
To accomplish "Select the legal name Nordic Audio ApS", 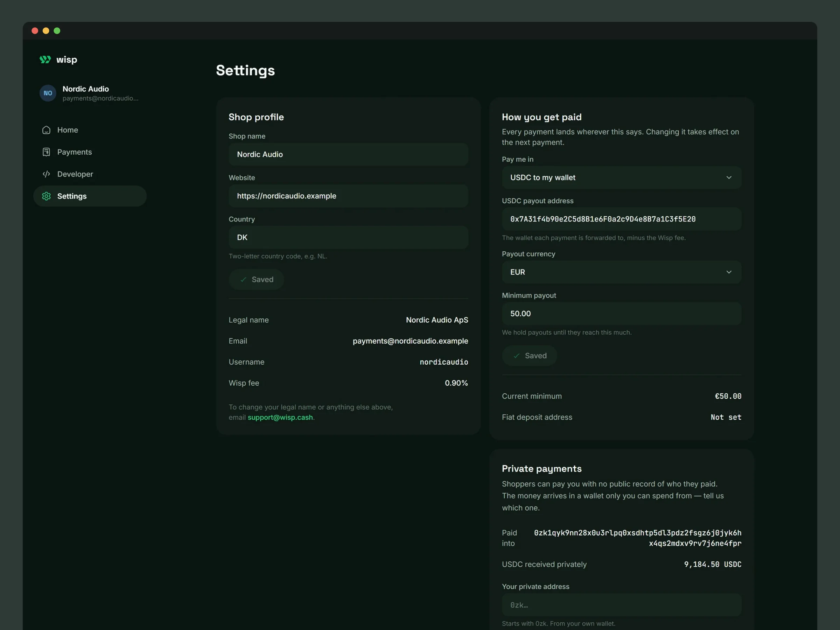I will (x=437, y=320).
